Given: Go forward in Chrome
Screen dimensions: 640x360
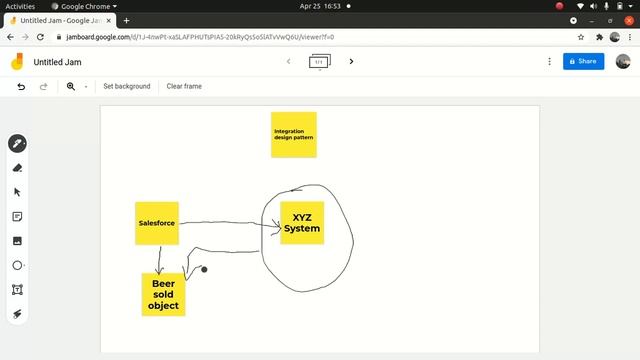Looking at the screenshot, I should [x=25, y=37].
